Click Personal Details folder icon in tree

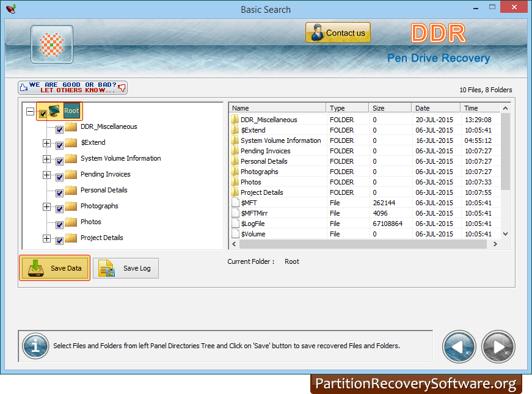point(71,191)
